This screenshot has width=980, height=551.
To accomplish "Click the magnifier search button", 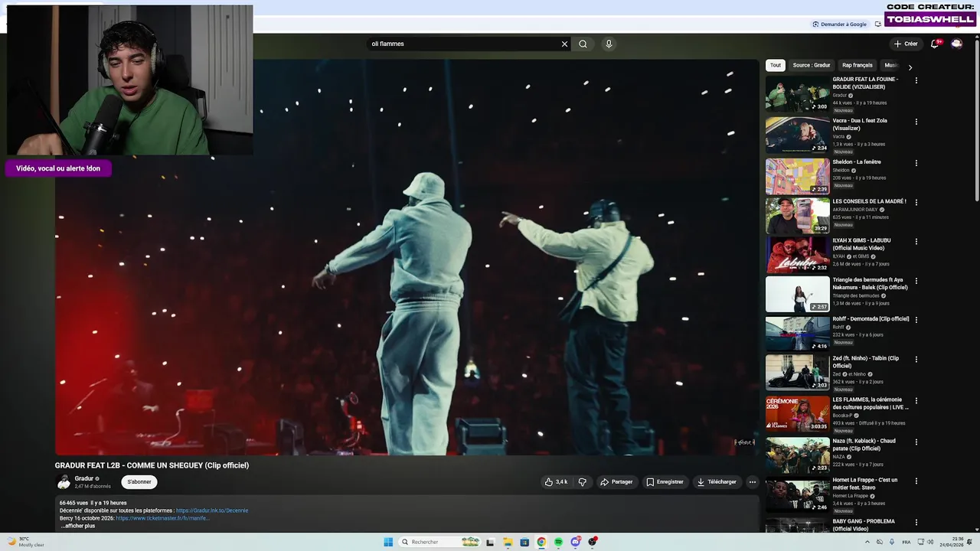I will tap(583, 44).
